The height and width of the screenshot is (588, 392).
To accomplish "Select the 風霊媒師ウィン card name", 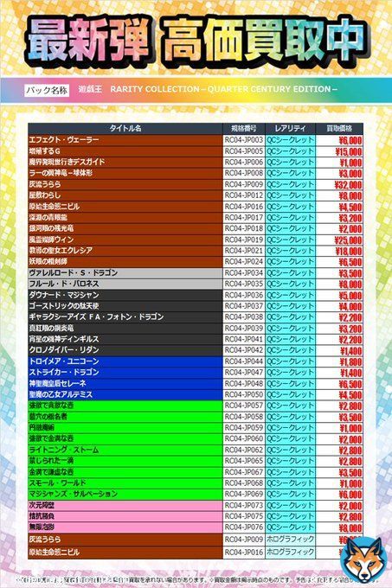I will point(51,240).
